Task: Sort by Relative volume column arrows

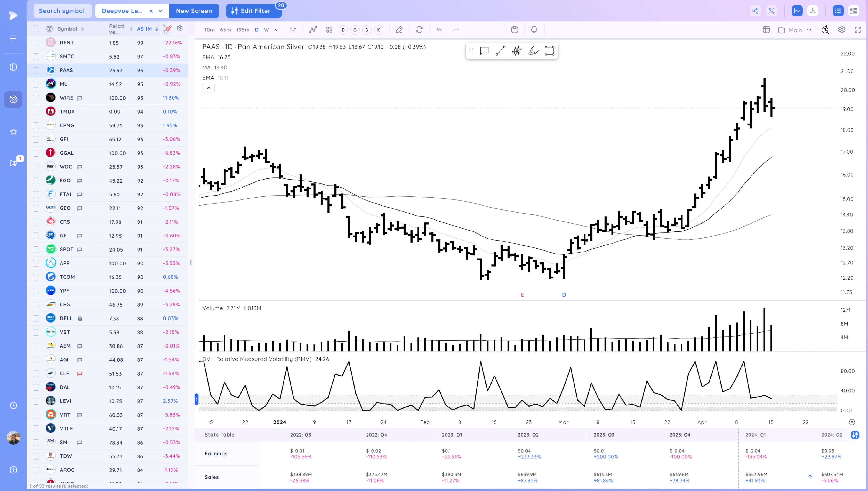Action: coord(131,29)
